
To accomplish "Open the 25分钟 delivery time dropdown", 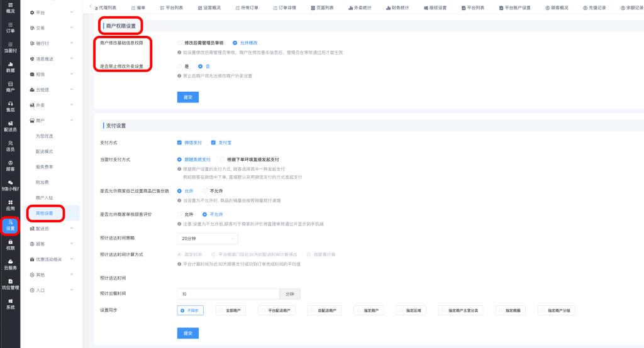I will pos(207,239).
